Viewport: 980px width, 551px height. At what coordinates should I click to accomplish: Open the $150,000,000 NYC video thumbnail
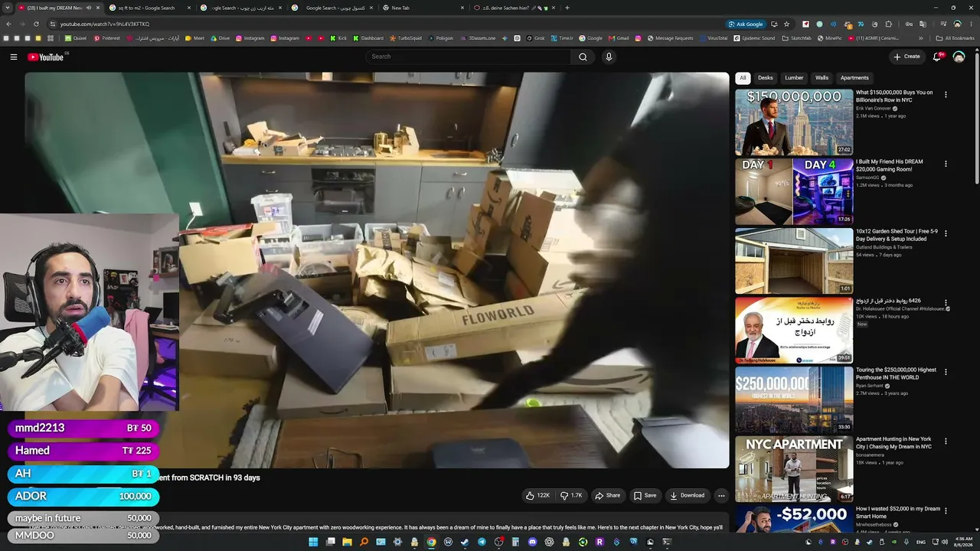pyautogui.click(x=794, y=122)
